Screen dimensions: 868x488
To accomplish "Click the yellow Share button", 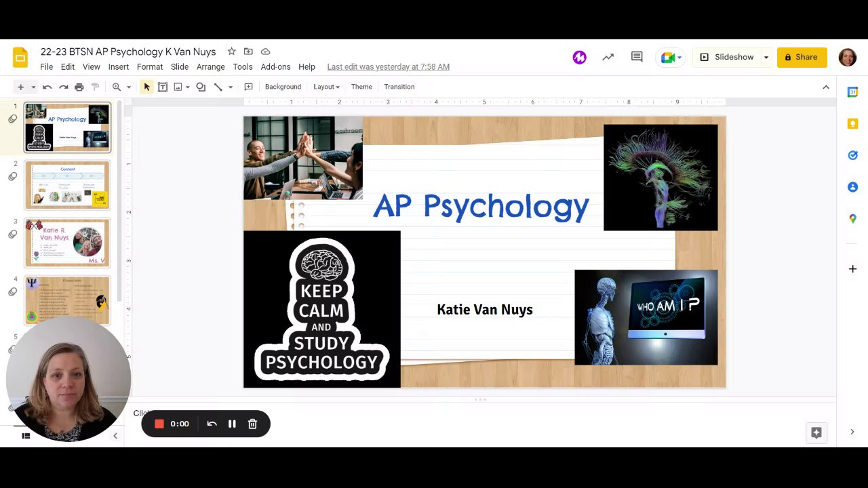I will pos(802,58).
